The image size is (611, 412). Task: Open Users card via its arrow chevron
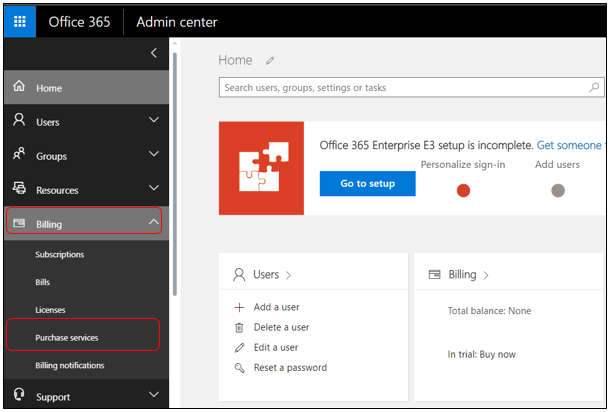click(x=288, y=276)
